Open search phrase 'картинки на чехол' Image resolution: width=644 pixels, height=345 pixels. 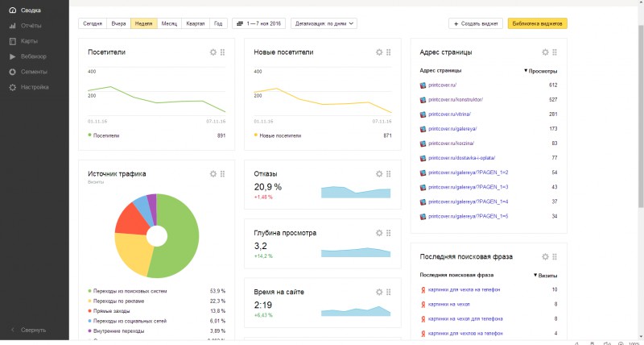click(449, 304)
